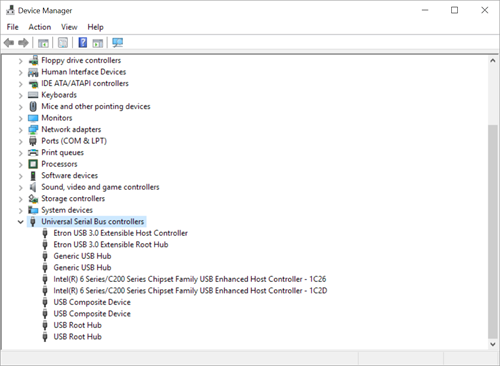Open the File menu
Viewport: 500px width, 366px height.
coord(13,27)
